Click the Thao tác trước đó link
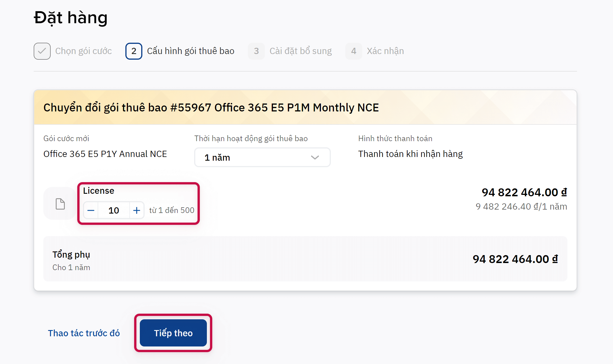This screenshot has width=613, height=364. click(x=84, y=333)
